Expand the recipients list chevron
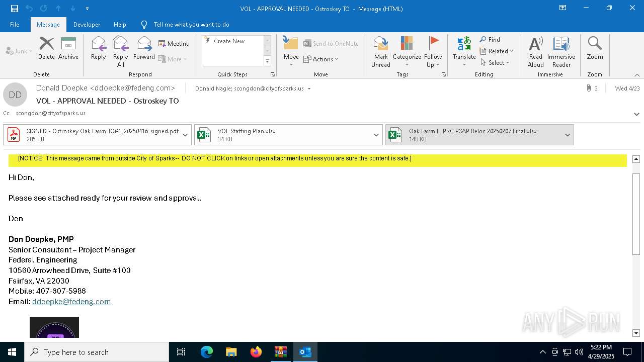644x362 pixels. pos(309,88)
